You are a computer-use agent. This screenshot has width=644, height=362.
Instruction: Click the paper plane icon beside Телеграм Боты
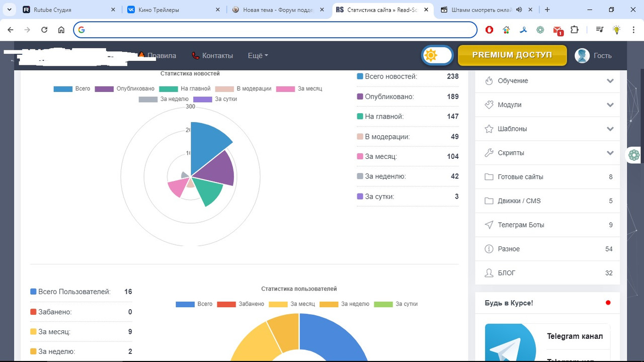(489, 225)
